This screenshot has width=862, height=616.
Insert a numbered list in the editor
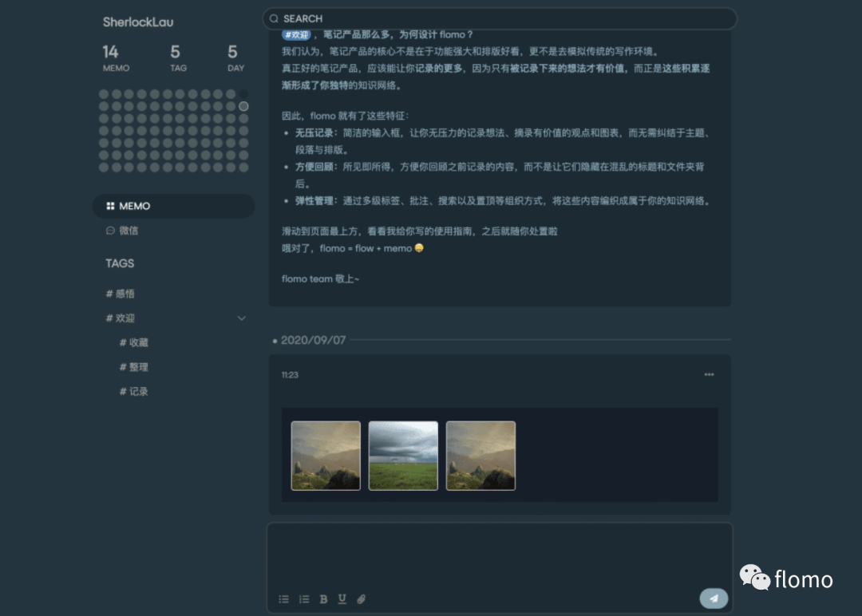tap(304, 599)
